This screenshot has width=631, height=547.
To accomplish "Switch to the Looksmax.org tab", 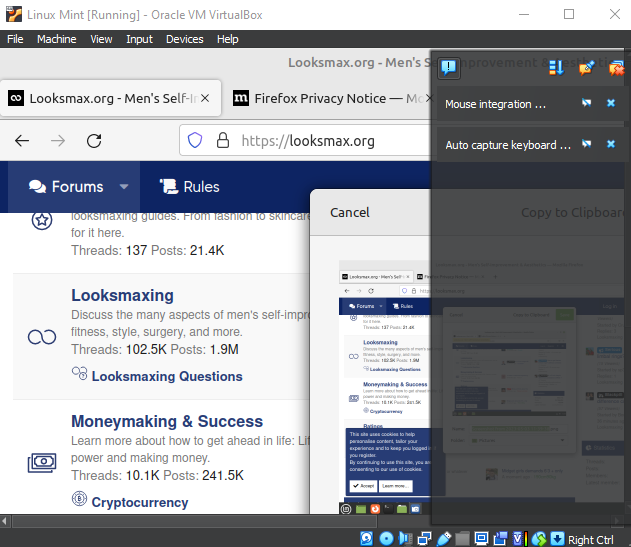I will (110, 98).
